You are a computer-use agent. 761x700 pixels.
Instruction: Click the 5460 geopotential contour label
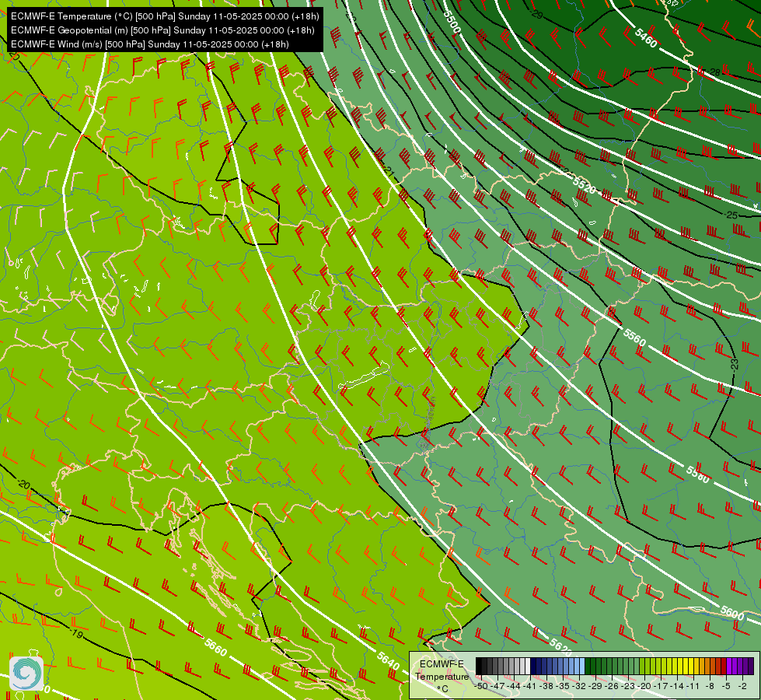click(x=646, y=38)
